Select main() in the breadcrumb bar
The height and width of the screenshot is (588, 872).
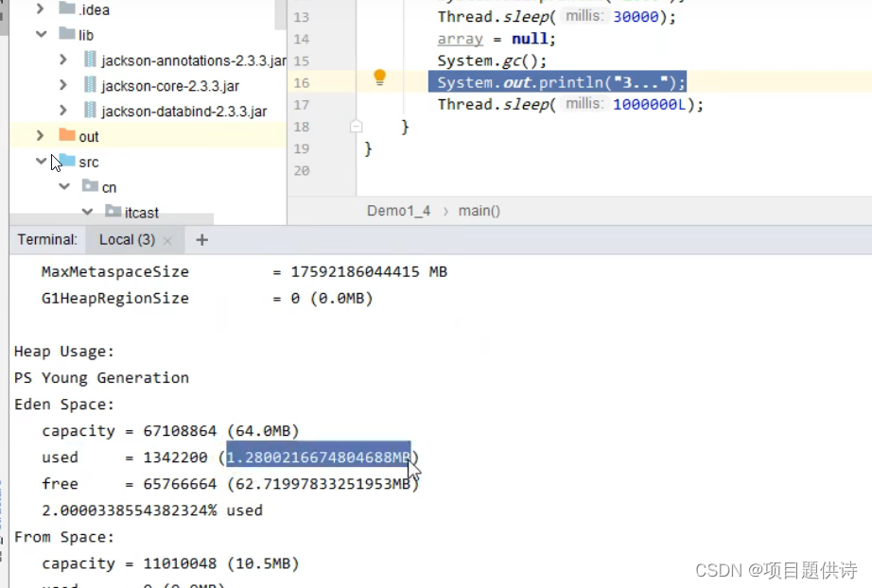point(480,211)
